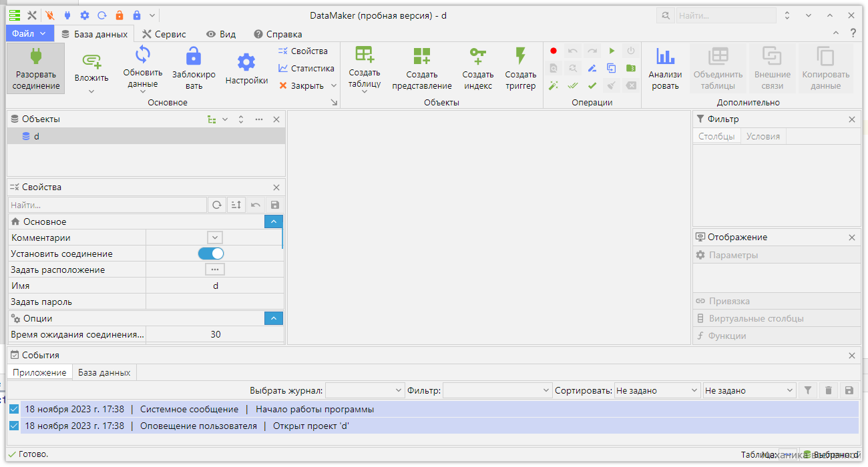
Task: Open the Фильтр combo box in События
Action: point(497,390)
